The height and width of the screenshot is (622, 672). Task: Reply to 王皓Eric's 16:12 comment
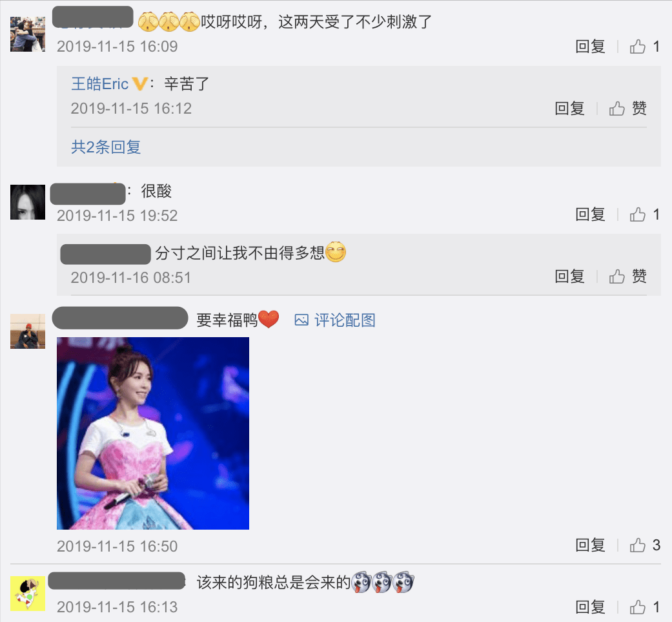pos(569,109)
